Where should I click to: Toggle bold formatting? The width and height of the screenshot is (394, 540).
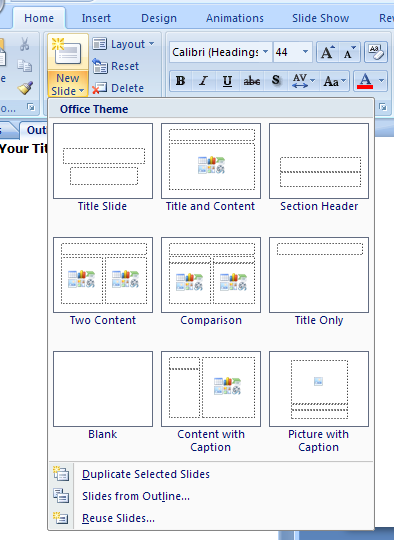pos(180,81)
